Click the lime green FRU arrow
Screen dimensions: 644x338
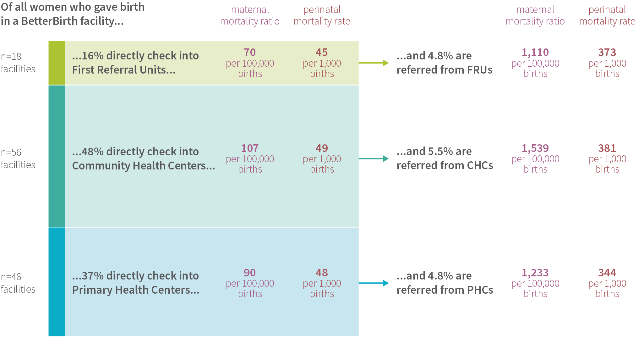374,63
